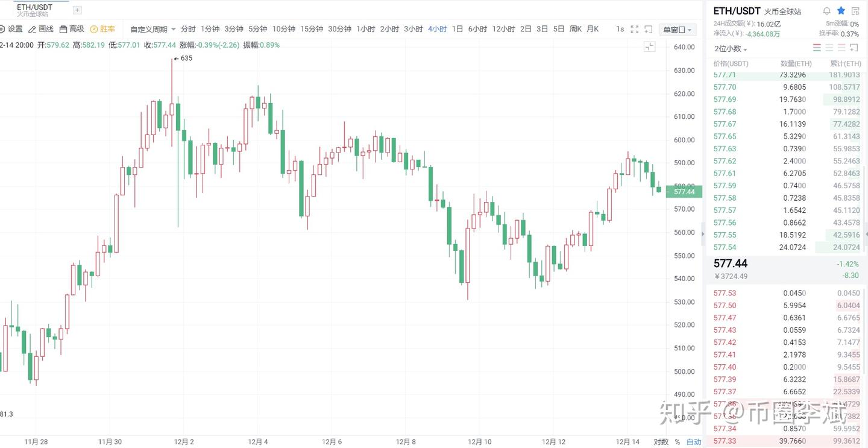The height and width of the screenshot is (448, 868).
Task: Open chart settings (设置)
Action: pos(12,29)
